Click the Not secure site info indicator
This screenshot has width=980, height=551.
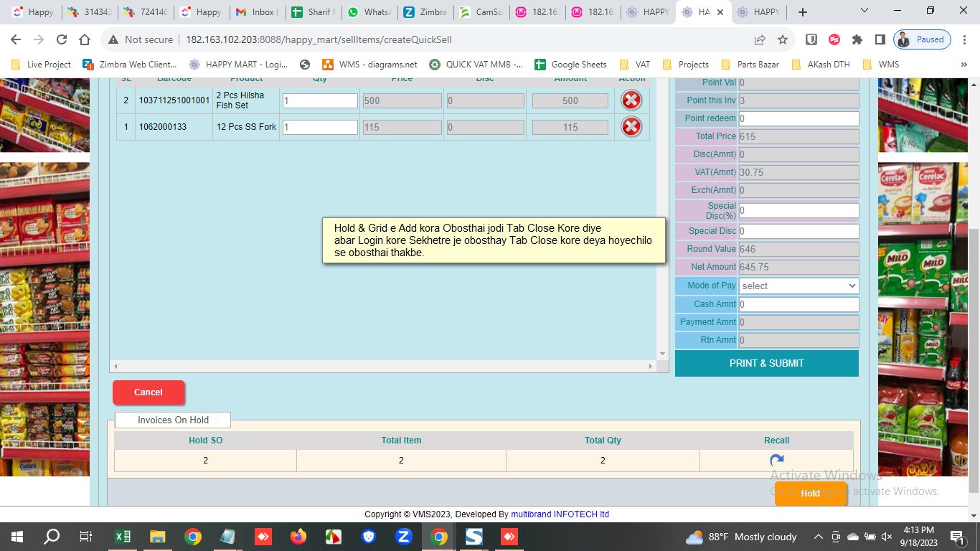click(x=141, y=39)
